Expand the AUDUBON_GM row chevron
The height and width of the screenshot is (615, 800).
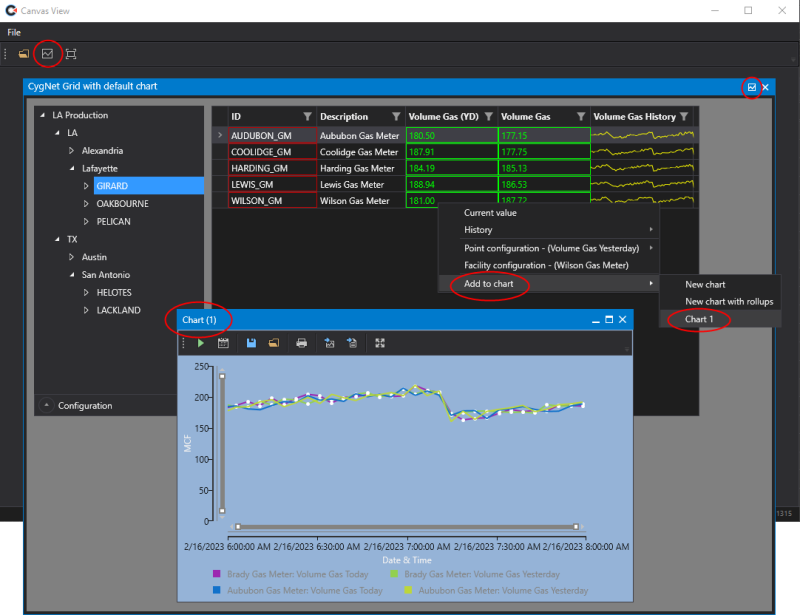(x=220, y=135)
